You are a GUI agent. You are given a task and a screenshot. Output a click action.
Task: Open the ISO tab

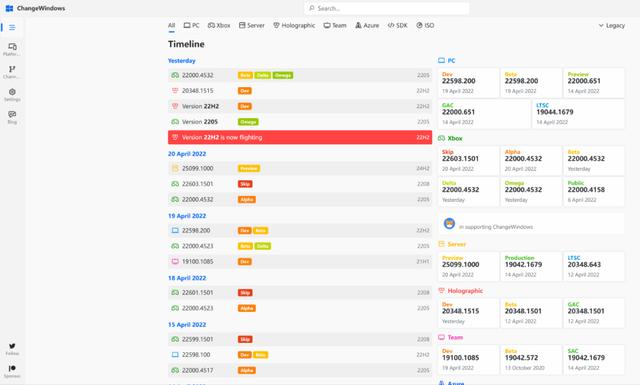[x=425, y=25]
